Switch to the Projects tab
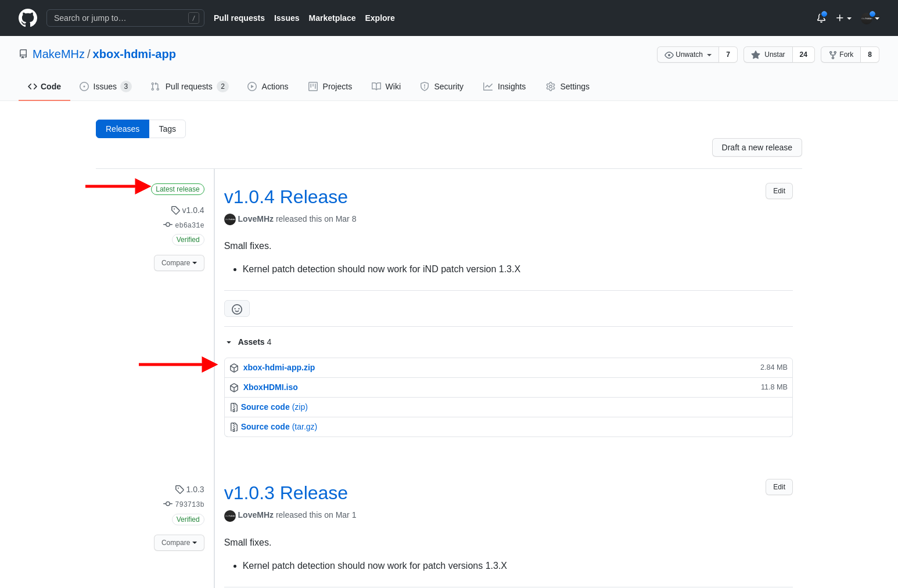Screen dimensions: 898x588 tap(330, 86)
